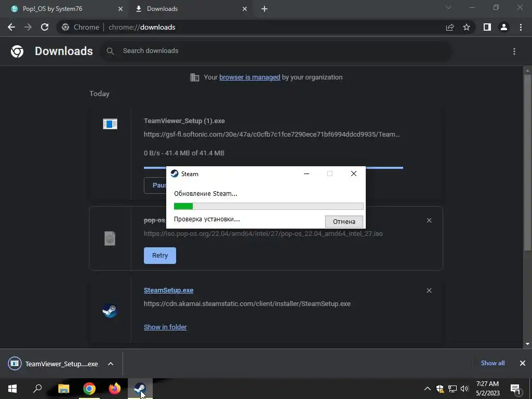Open a new browser tab

[x=264, y=9]
